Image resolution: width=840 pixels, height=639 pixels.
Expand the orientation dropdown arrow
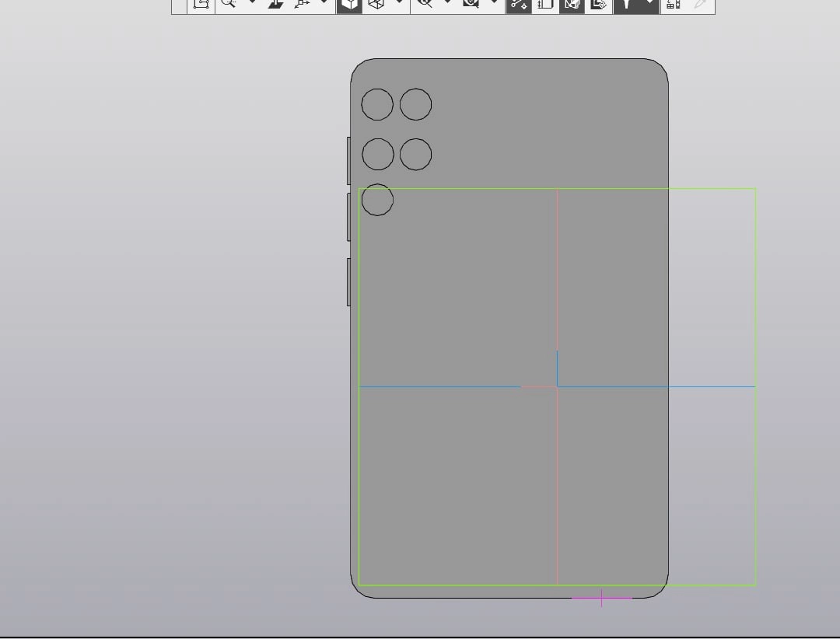(324, 3)
